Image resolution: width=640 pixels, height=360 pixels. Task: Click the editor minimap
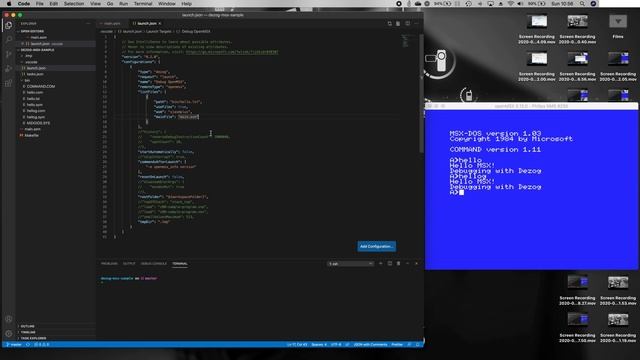click(405, 41)
